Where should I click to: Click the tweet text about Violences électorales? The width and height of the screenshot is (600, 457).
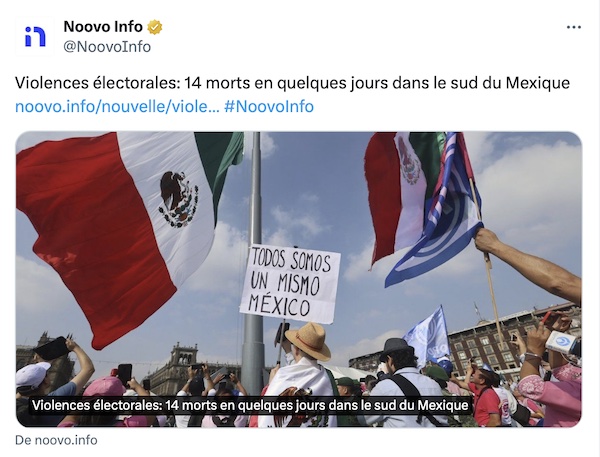[x=292, y=83]
